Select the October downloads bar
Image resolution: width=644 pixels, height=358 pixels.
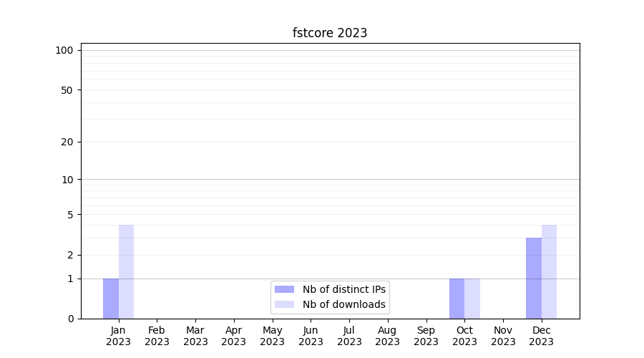472,299
